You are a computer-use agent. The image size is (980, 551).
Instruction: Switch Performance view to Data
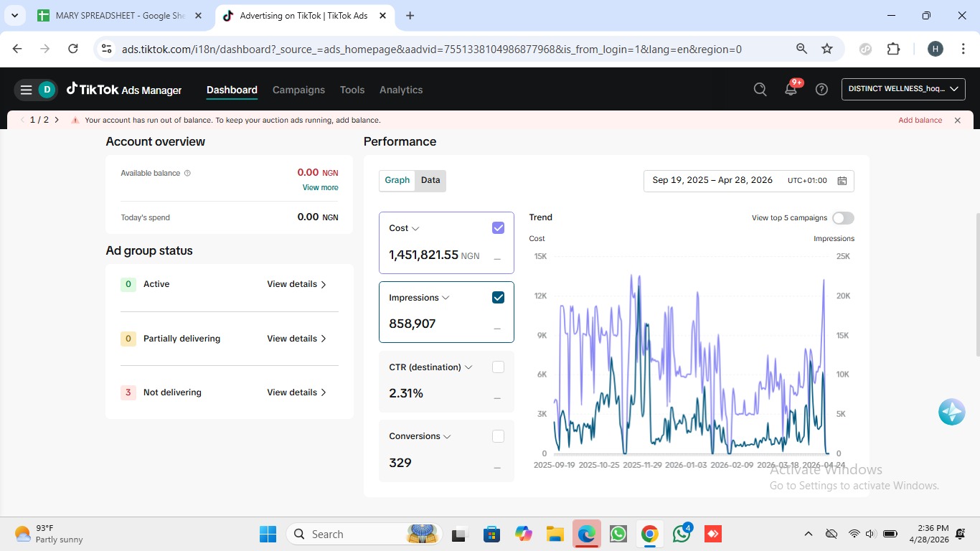pyautogui.click(x=430, y=180)
